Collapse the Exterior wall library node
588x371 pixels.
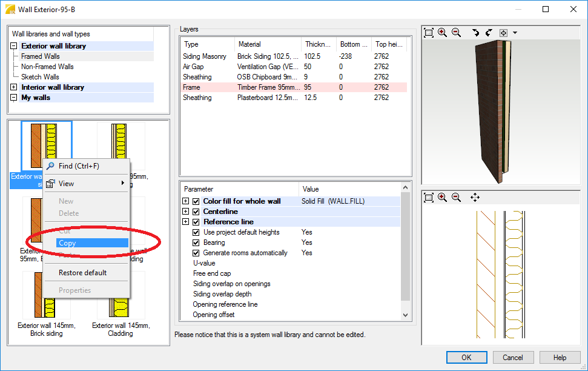(14, 46)
